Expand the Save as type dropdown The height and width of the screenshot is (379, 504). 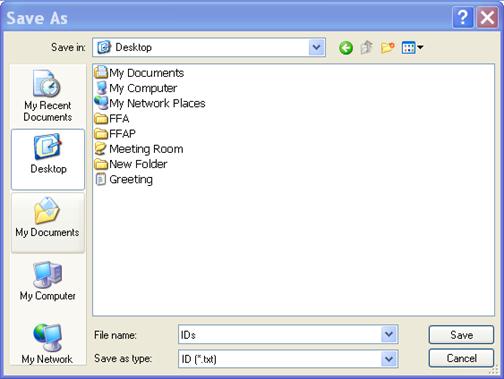(x=389, y=359)
